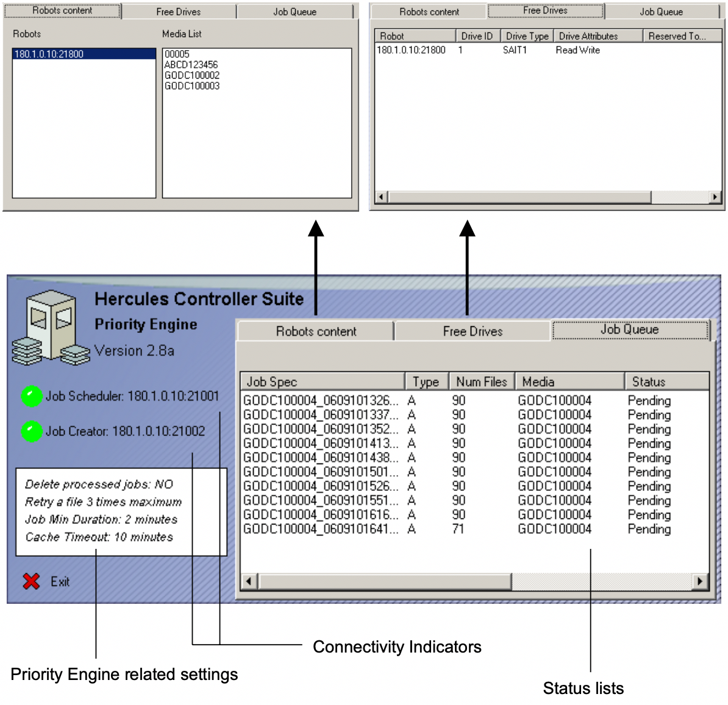Select robot 180.1.0.10:21800 in Robots list
This screenshot has height=705, width=728.
click(84, 54)
